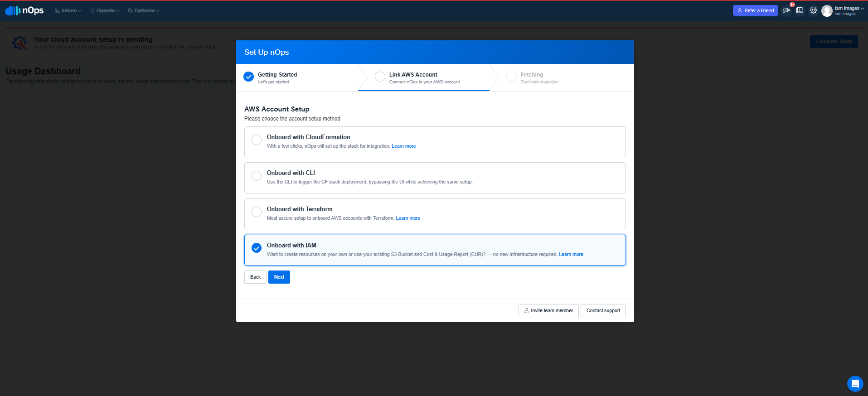Image resolution: width=868 pixels, height=396 pixels.
Task: Click the Usage Dashboard heading
Action: 43,71
